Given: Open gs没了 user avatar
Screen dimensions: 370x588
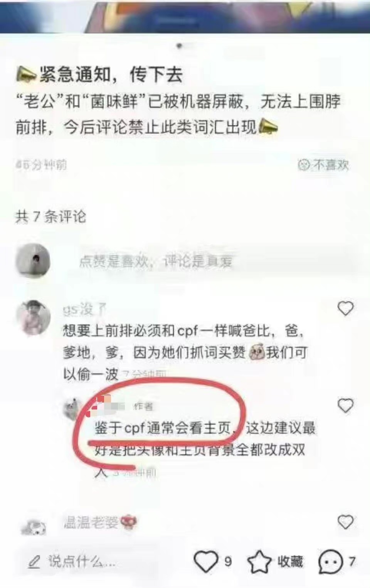Looking at the screenshot, I should click(33, 318).
